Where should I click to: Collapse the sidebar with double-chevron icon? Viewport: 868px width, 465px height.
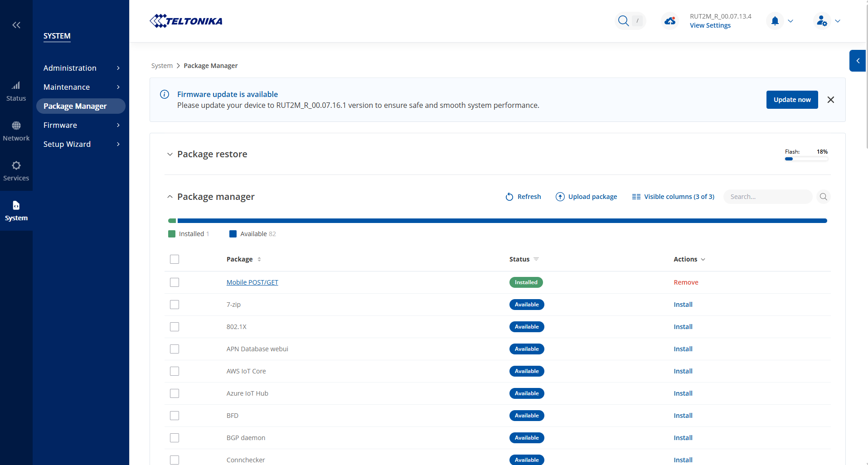point(16,25)
